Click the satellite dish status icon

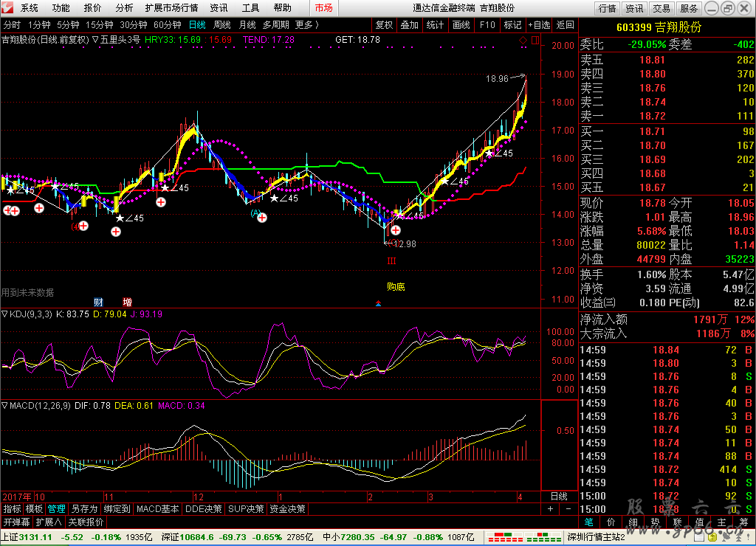[x=726, y=537]
